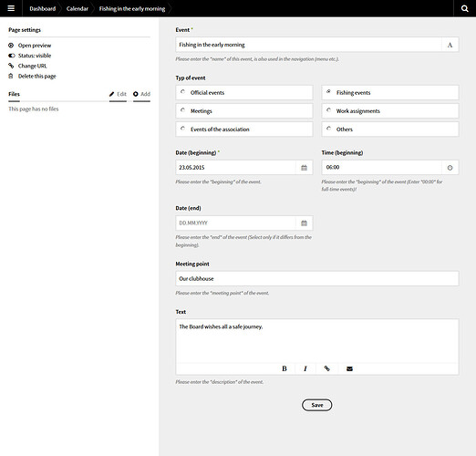Viewport: 476px width, 456px height.
Task: Select the Meetings radio button
Action: point(182,110)
